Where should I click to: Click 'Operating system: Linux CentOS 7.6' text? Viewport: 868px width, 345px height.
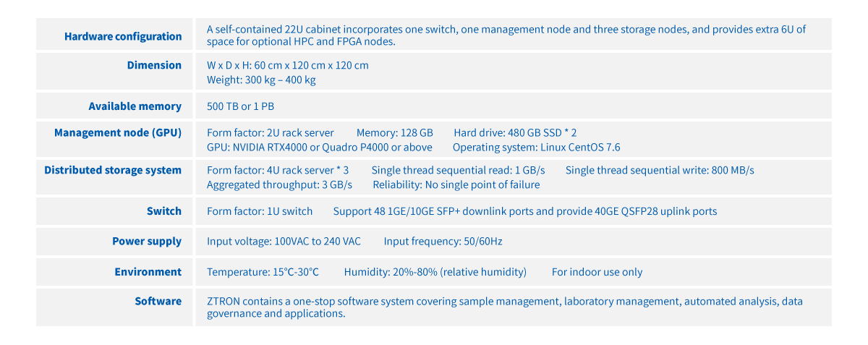pos(536,147)
